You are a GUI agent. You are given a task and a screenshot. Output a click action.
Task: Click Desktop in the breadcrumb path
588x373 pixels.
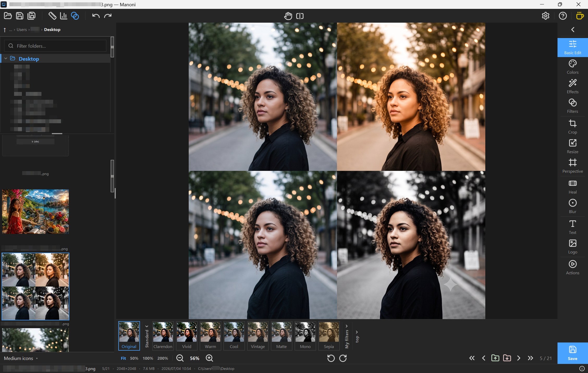pos(52,30)
